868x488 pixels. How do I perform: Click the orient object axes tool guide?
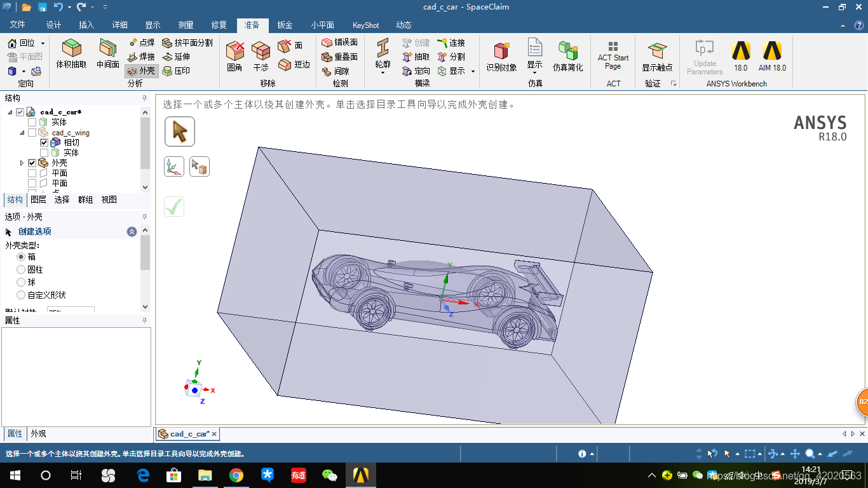(x=174, y=166)
